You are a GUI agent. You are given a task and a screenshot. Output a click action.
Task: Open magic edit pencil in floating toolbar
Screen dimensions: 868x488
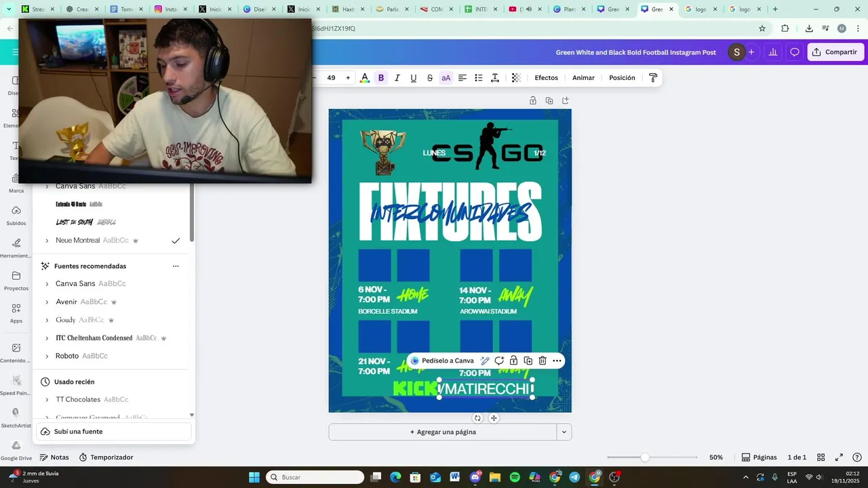(485, 361)
